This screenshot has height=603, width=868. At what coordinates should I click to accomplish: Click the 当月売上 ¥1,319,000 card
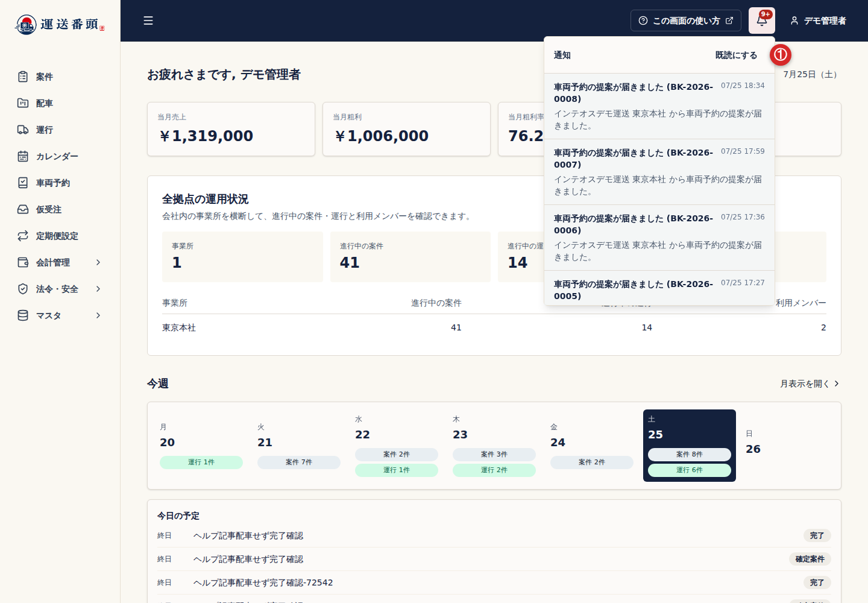(x=231, y=129)
